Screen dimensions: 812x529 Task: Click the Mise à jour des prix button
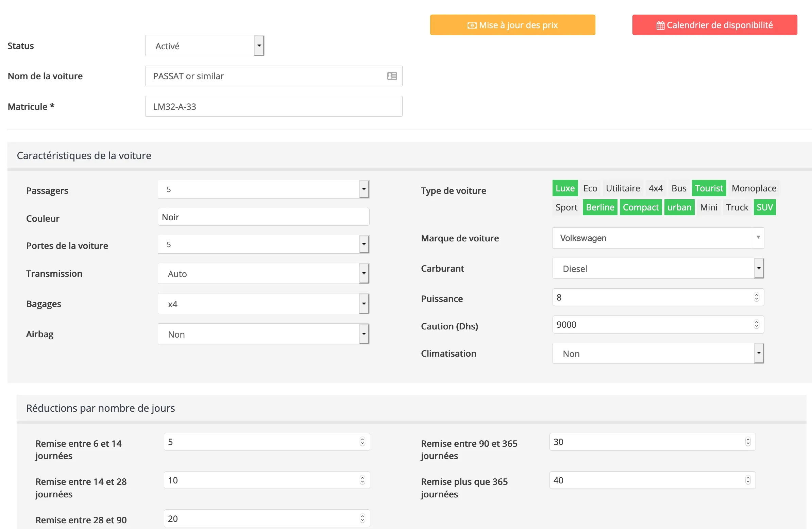512,25
